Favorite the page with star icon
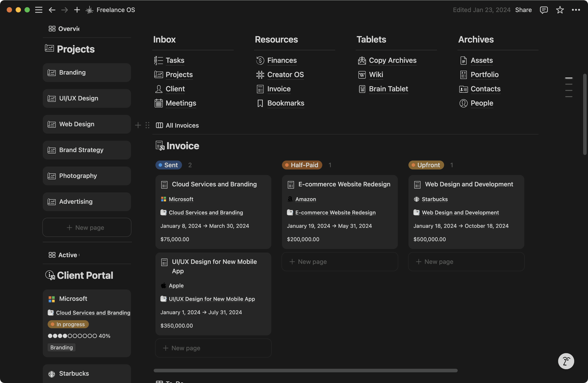 (560, 10)
